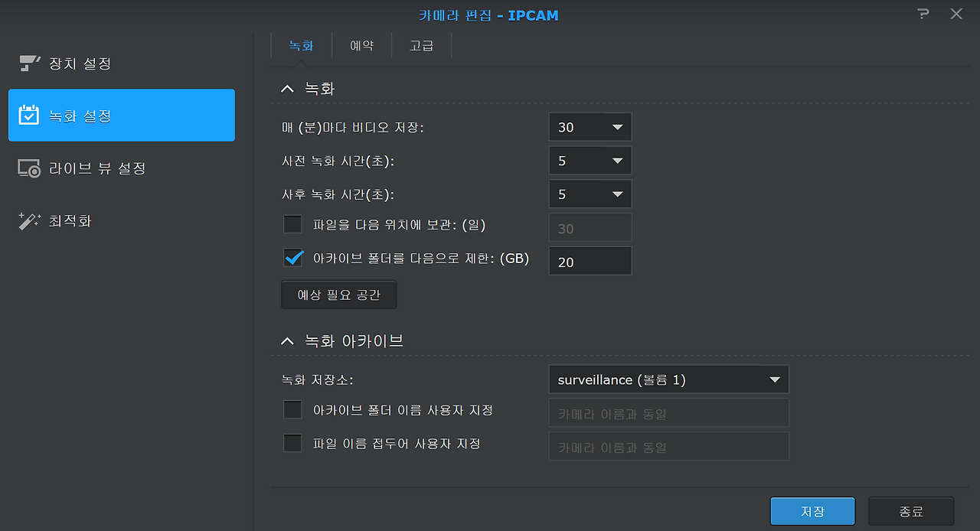Click the 20 GB limit input field

click(590, 260)
